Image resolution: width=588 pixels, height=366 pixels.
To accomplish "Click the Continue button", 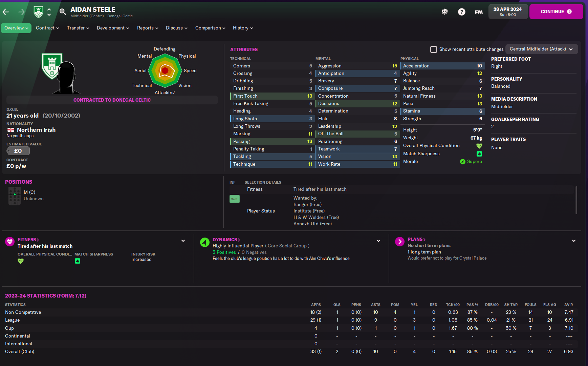I will (x=556, y=12).
